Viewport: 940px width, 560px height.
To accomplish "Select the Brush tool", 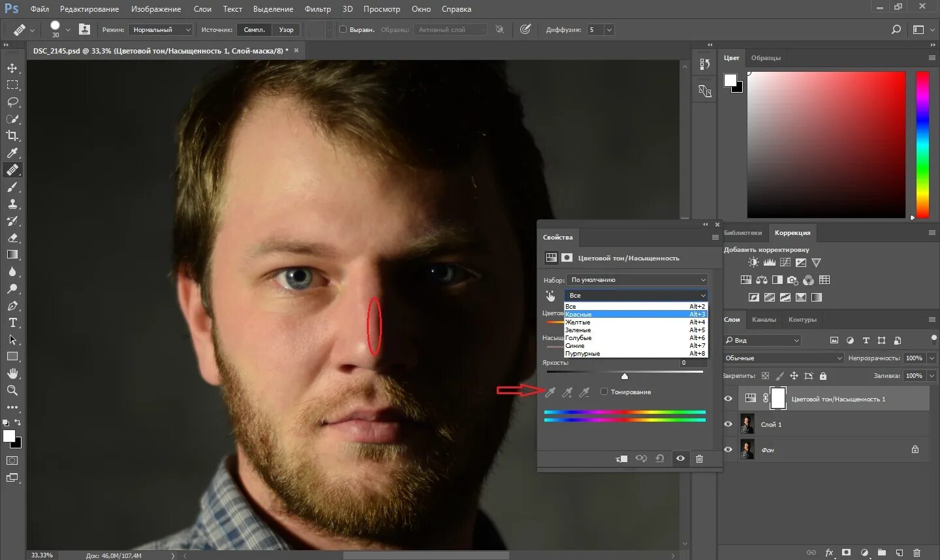I will pyautogui.click(x=12, y=187).
